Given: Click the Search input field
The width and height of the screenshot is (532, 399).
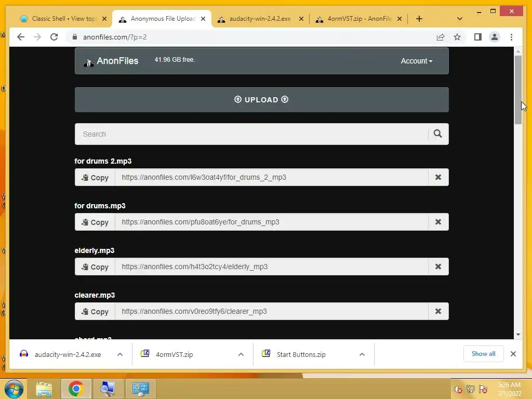Looking at the screenshot, I should pyautogui.click(x=251, y=134).
